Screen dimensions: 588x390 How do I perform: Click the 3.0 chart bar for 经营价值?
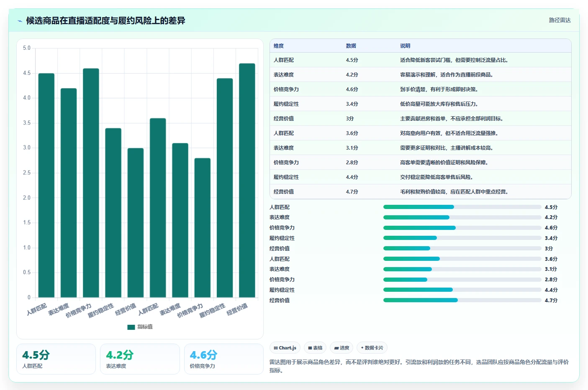(x=136, y=223)
